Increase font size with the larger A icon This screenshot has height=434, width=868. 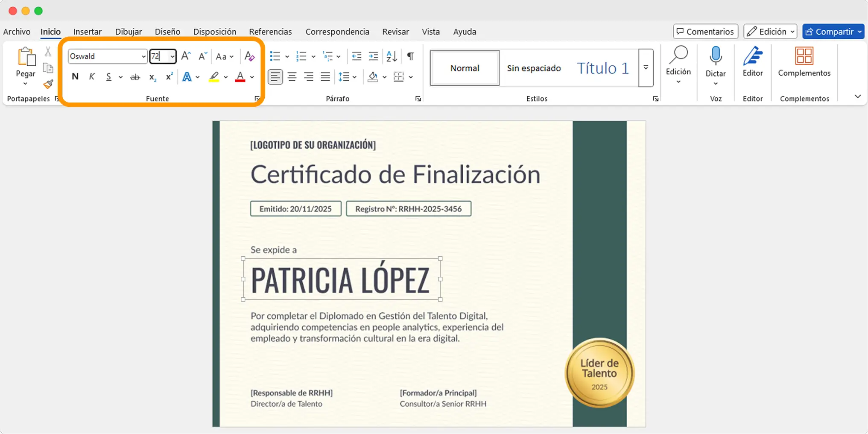click(186, 56)
